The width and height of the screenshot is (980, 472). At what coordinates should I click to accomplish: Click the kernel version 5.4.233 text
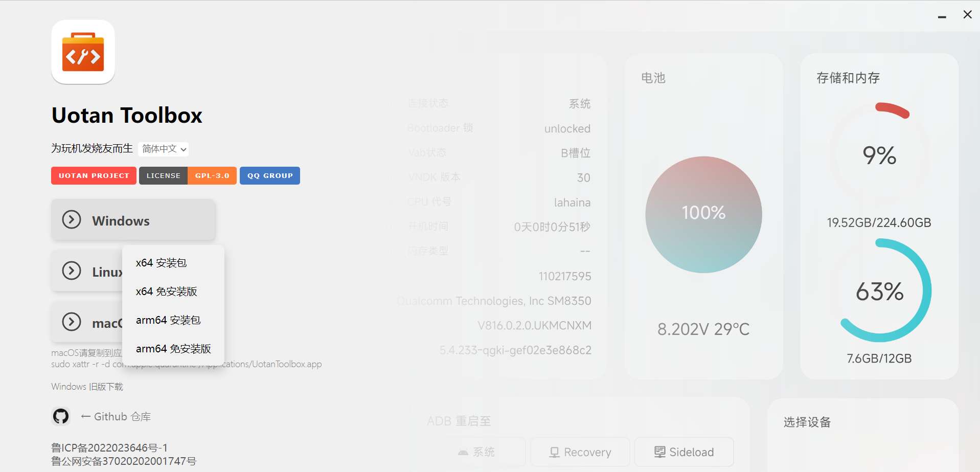pos(515,350)
